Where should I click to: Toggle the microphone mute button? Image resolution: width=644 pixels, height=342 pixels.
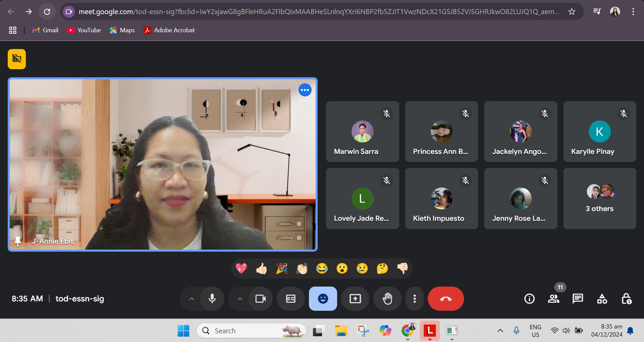point(212,299)
